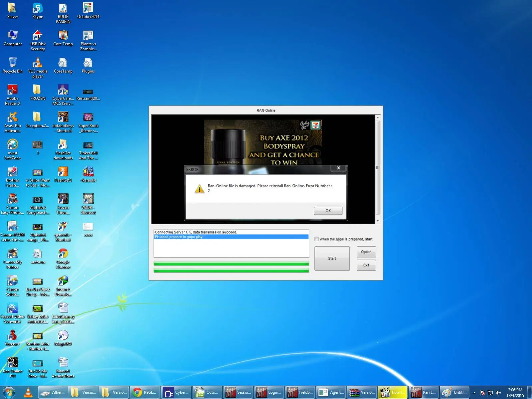Click the Axe bodyspray ad banner
532x399 pixels.
[263, 142]
